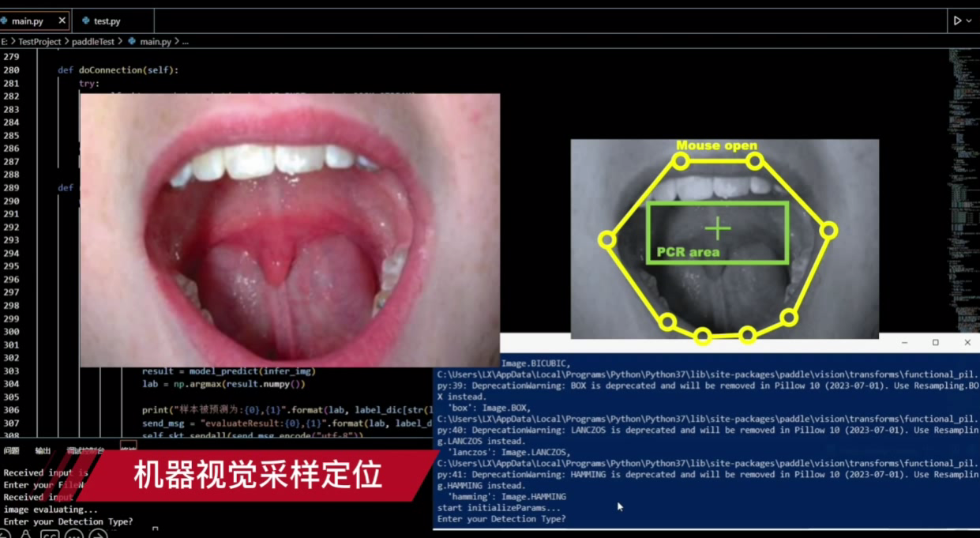Screen dimensions: 980x538
Task: Open paddleTest folder in the breadcrumb
Action: (93, 41)
